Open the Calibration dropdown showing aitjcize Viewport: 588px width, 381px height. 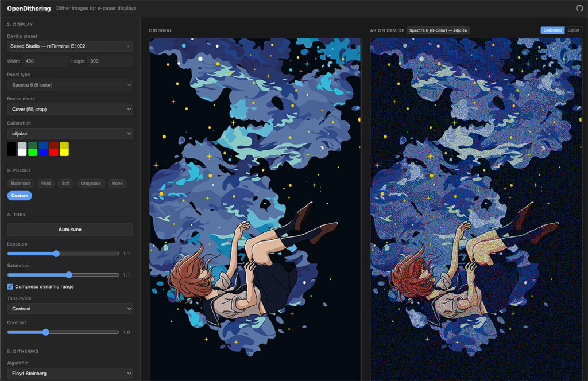[69, 134]
